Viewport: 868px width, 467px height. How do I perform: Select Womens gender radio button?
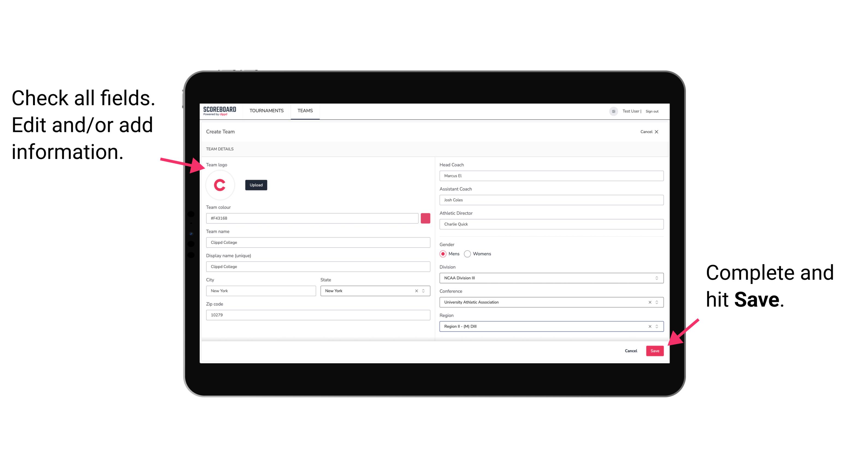pyautogui.click(x=471, y=254)
